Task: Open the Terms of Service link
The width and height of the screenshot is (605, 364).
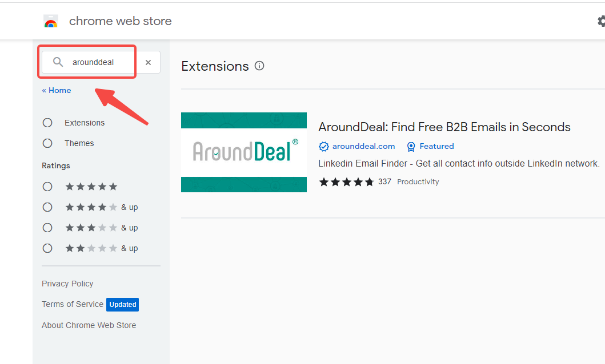Action: [73, 304]
